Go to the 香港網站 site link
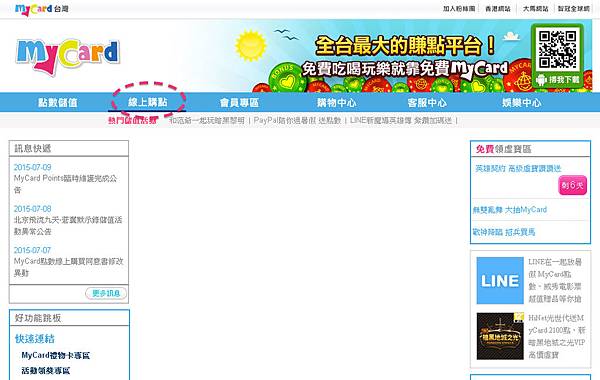This screenshot has width=600, height=380. (x=497, y=8)
